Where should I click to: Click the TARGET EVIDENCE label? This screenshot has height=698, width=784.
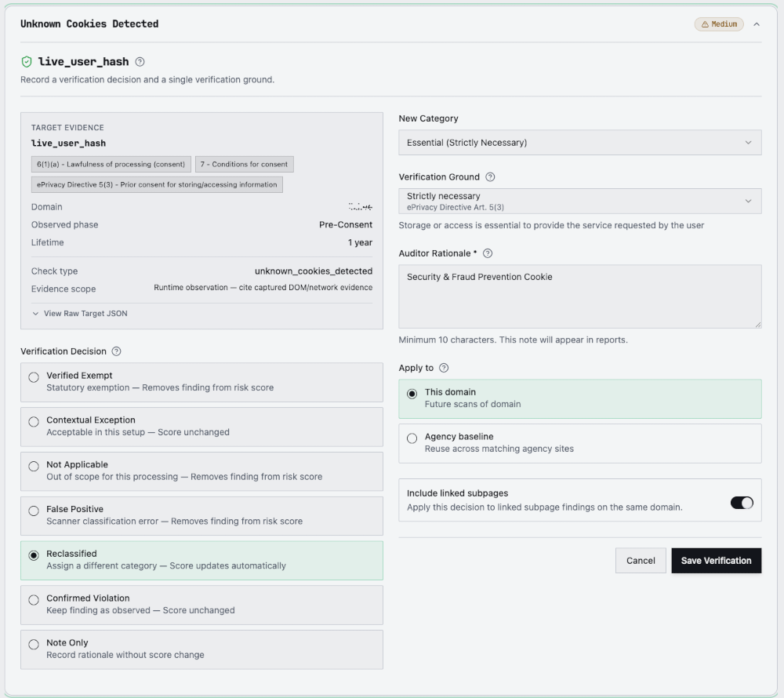click(67, 128)
